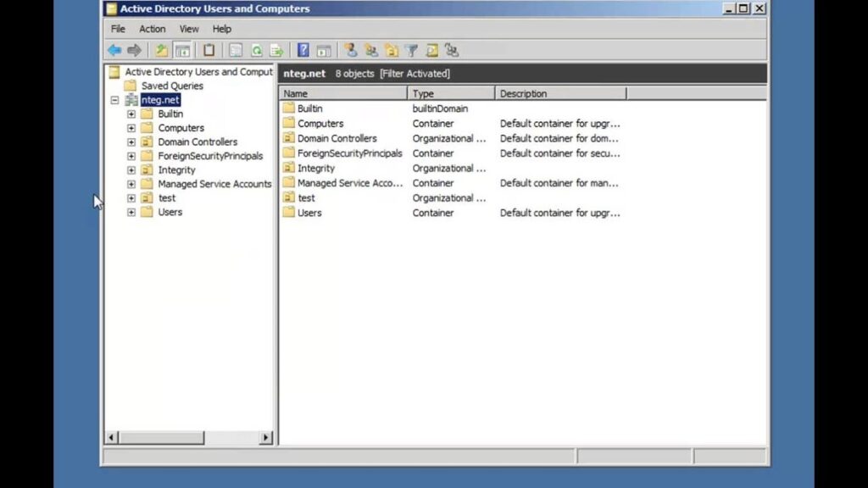The width and height of the screenshot is (868, 488).
Task: Open filter options via the funnel icon
Action: [411, 50]
